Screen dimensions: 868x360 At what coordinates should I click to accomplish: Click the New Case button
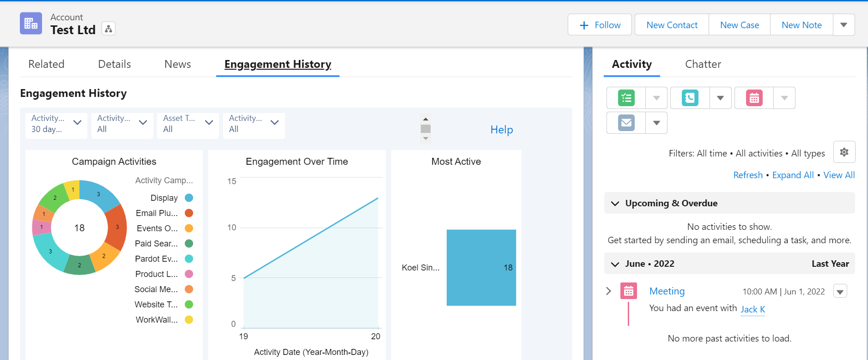(x=739, y=25)
